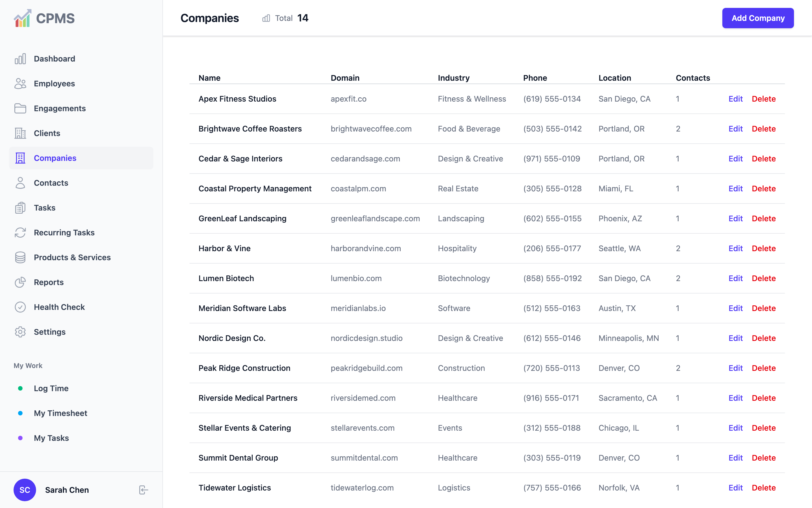
Task: Click Tidewater Logistics company name
Action: (x=235, y=487)
